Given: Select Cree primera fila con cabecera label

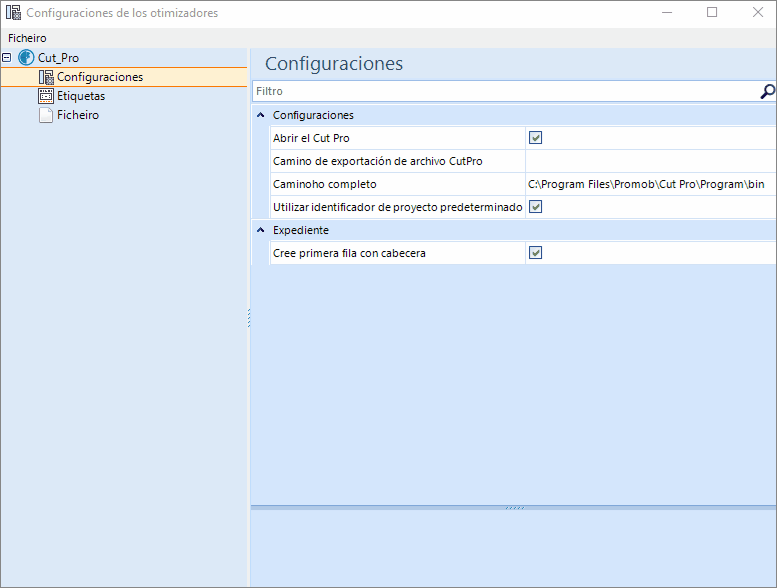Looking at the screenshot, I should [349, 253].
